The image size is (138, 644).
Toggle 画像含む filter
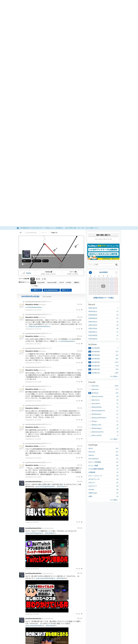coord(77,283)
